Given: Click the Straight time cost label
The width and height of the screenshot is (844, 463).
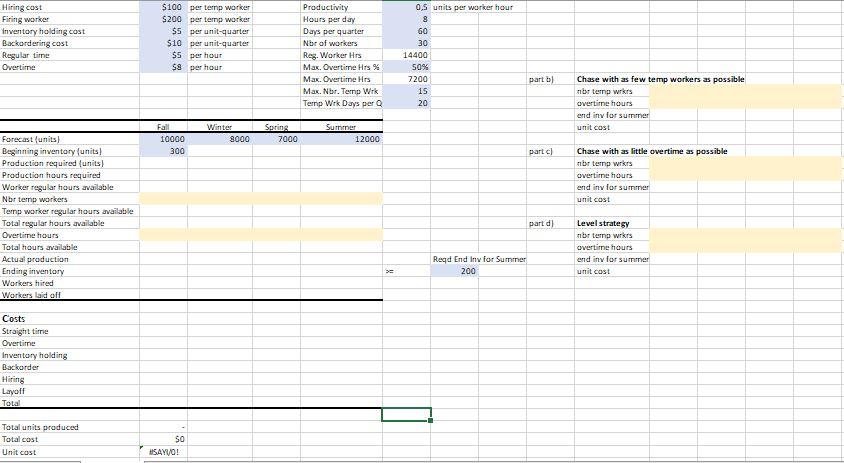Looking at the screenshot, I should click(25, 331).
